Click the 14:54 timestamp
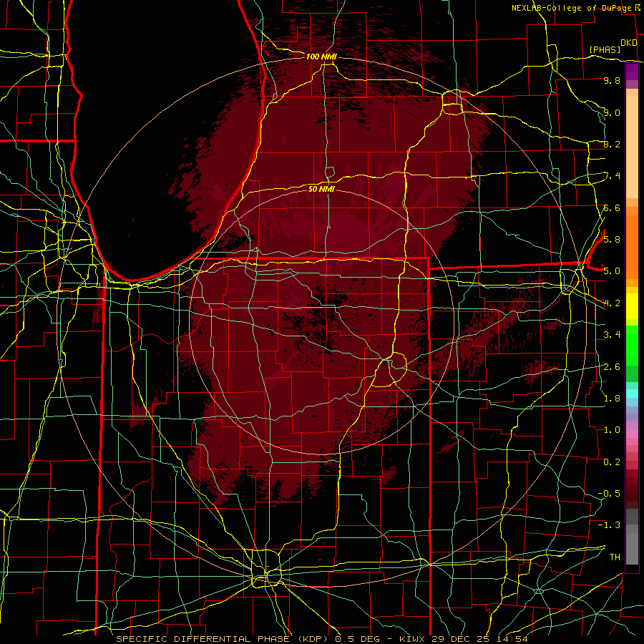 [514, 639]
